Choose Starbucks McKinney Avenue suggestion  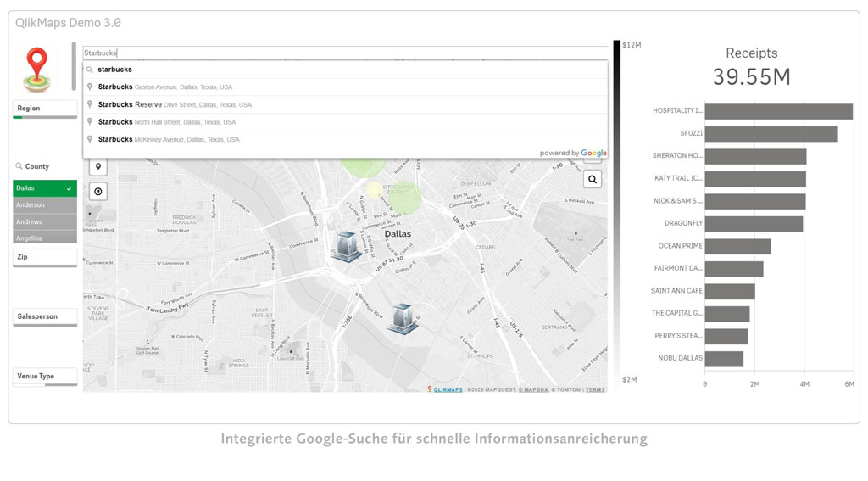coord(346,140)
